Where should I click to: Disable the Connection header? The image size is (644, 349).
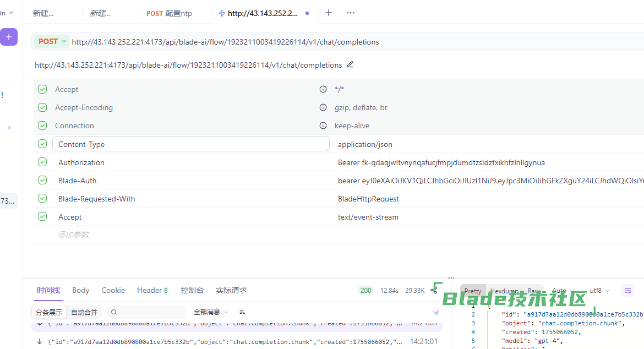tap(42, 126)
